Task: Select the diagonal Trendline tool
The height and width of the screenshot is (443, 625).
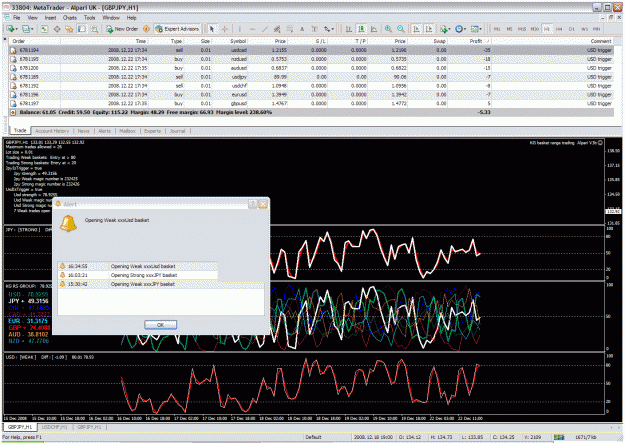Action: 264,29
